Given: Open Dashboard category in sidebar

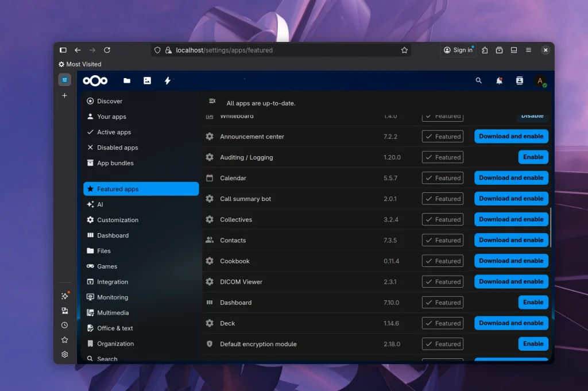Looking at the screenshot, I should 141,235.
